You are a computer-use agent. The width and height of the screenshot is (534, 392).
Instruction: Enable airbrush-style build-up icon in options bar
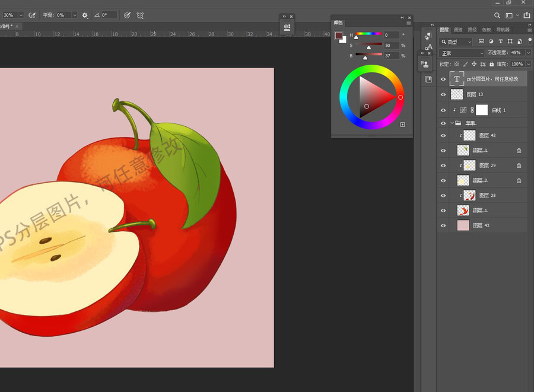tap(32, 15)
